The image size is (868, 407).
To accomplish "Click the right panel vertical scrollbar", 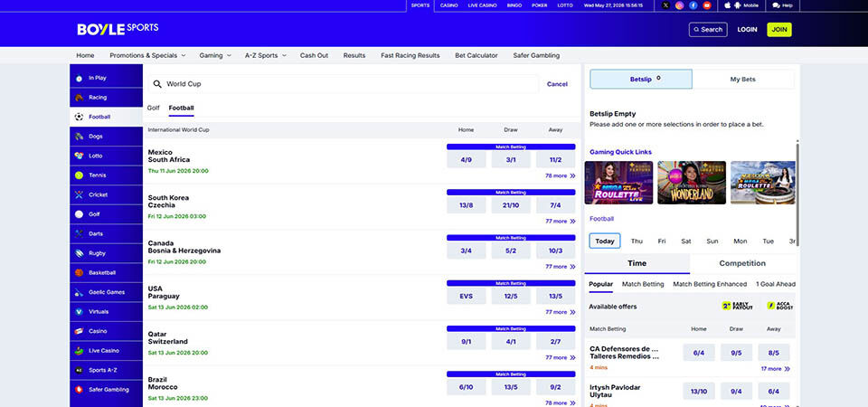I will [797, 194].
